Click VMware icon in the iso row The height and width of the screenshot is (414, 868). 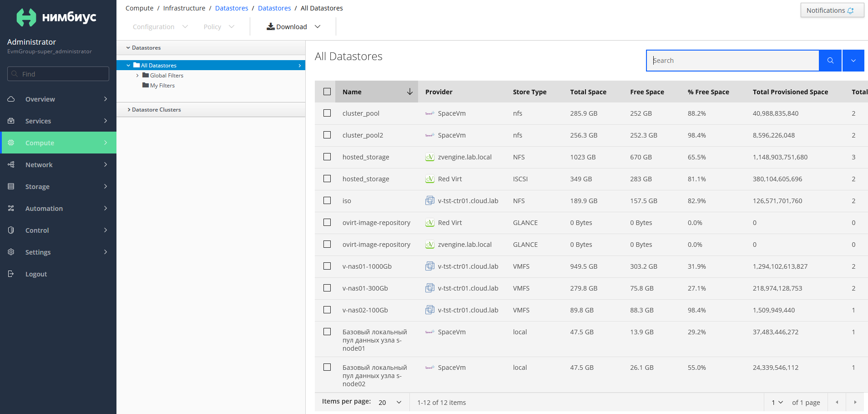(430, 200)
